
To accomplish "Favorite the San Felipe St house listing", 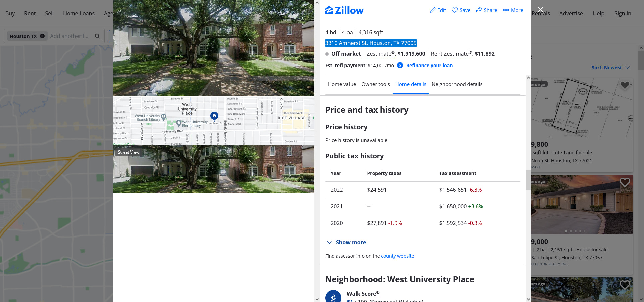I will (625, 182).
